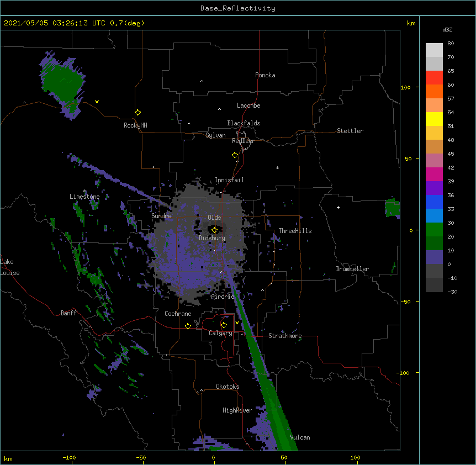The width and height of the screenshot is (476, 465).
Task: Click the white asterisk marker east of Innisfail
Action: (x=277, y=167)
